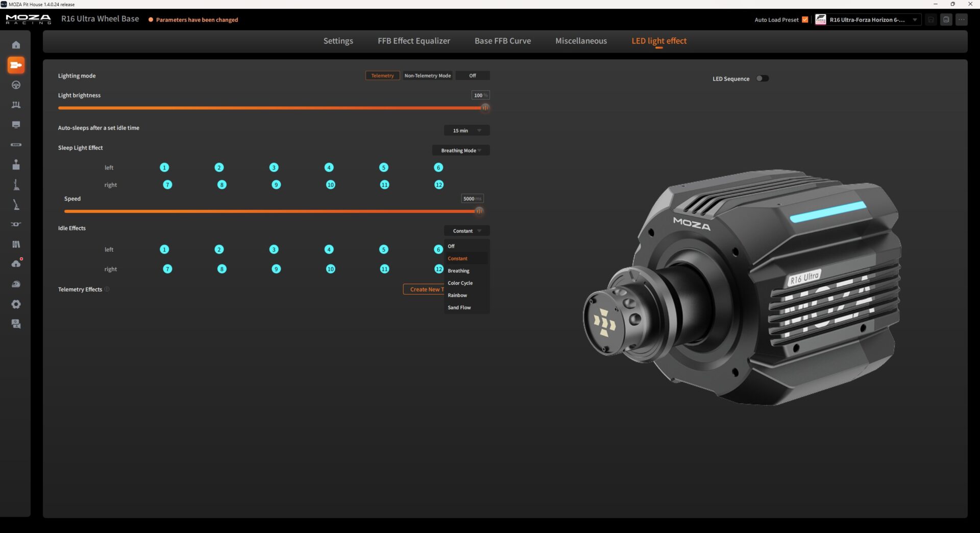The width and height of the screenshot is (980, 533).
Task: Choose Sand Flow in idle effects list
Action: 467,307
